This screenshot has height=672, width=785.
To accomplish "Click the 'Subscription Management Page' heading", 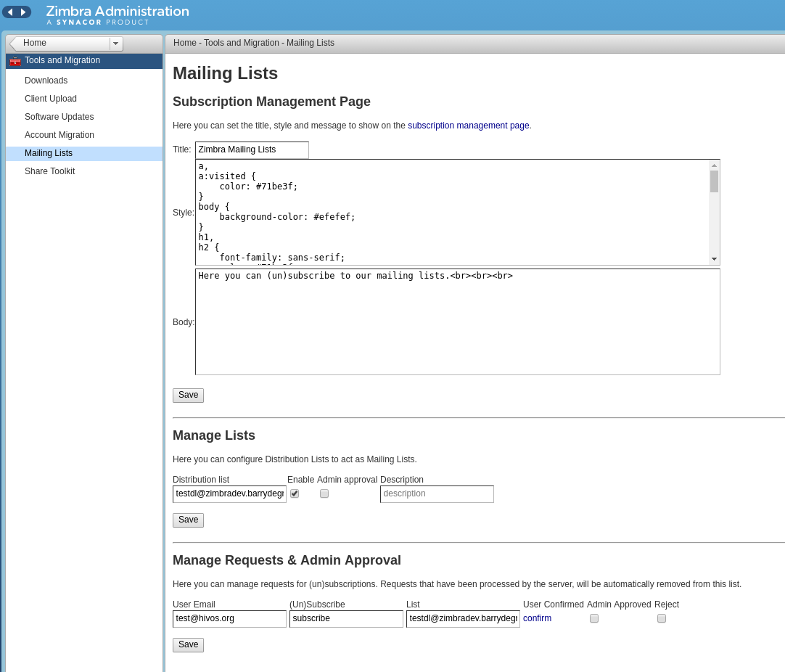I will 271,102.
